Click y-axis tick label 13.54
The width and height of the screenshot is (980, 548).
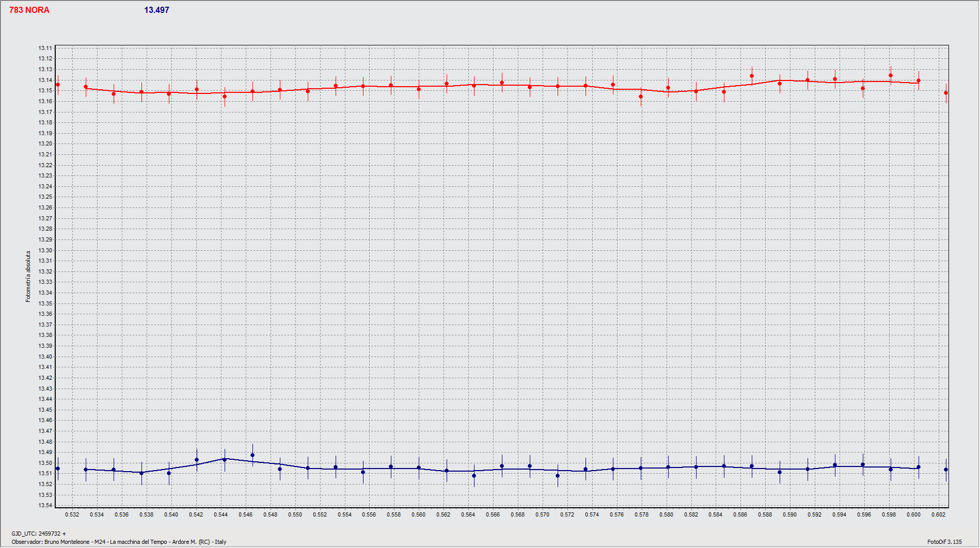click(45, 505)
